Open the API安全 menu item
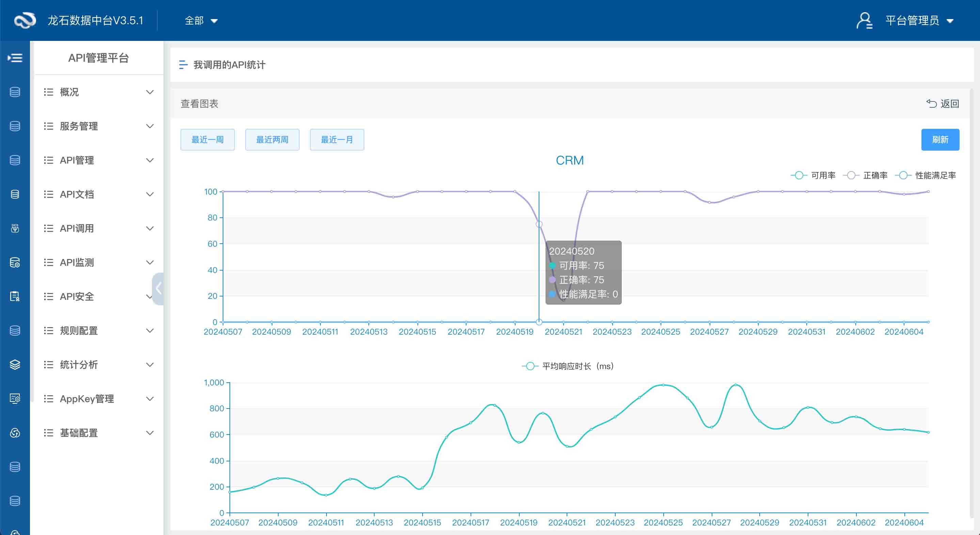Image resolution: width=980 pixels, height=535 pixels. click(x=99, y=296)
